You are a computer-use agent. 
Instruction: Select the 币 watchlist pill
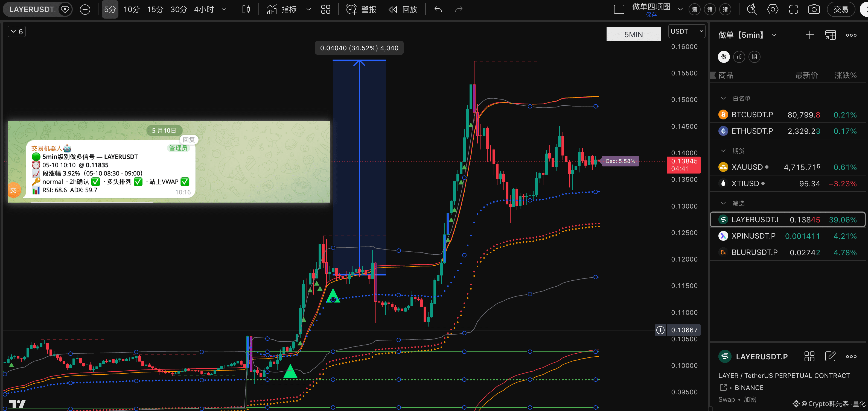click(739, 57)
